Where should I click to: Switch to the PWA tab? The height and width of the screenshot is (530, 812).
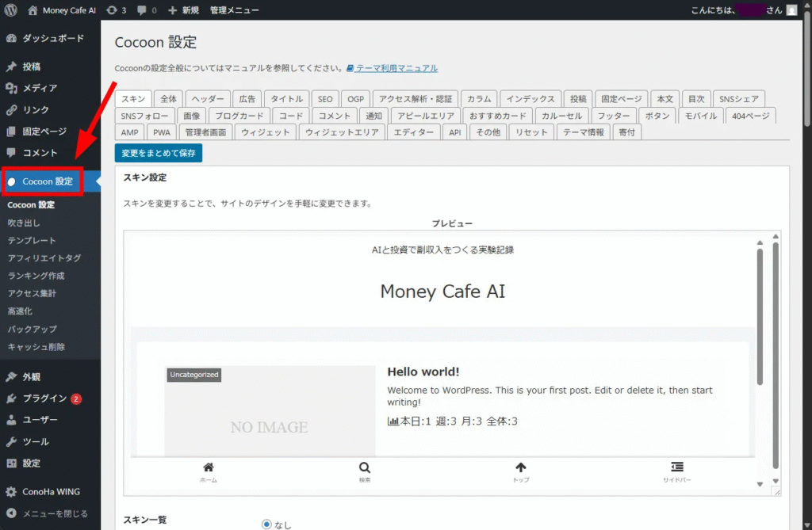(162, 132)
